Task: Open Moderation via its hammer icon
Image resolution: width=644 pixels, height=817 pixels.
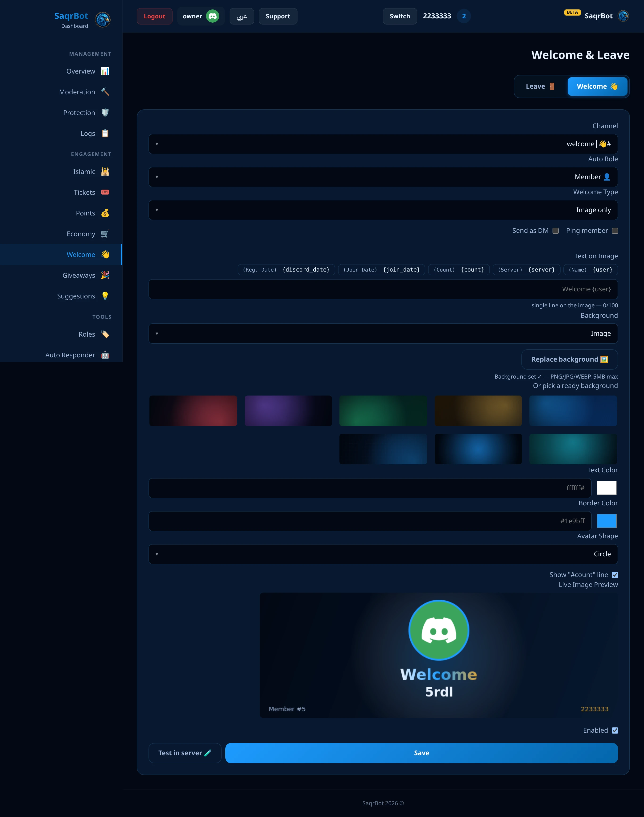Action: tap(105, 92)
